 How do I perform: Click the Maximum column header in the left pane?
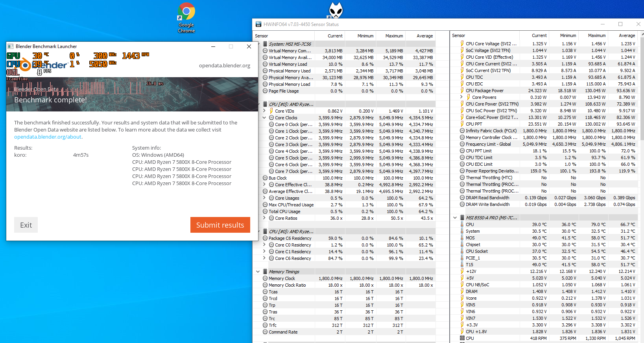coord(391,36)
